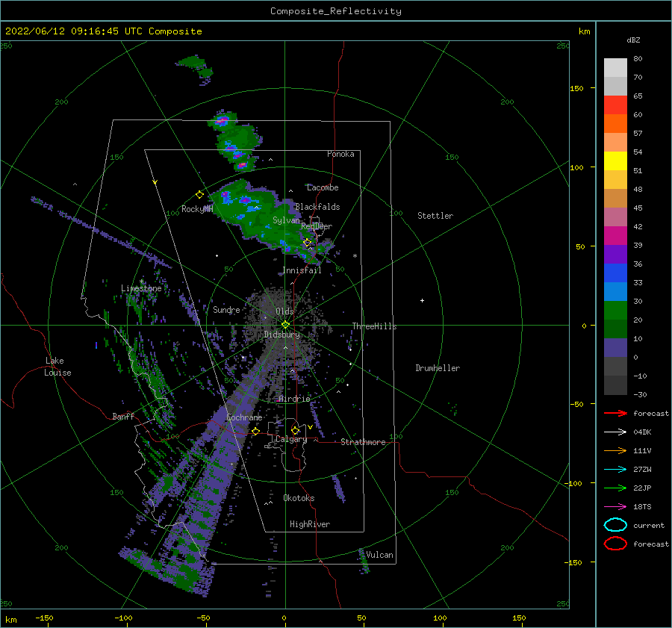The height and width of the screenshot is (628, 672).
Task: Click the Innisfail town label
Action: 302,270
